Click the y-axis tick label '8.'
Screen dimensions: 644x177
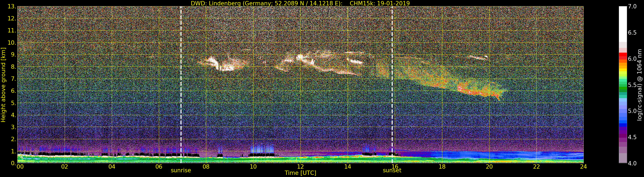click(x=13, y=67)
